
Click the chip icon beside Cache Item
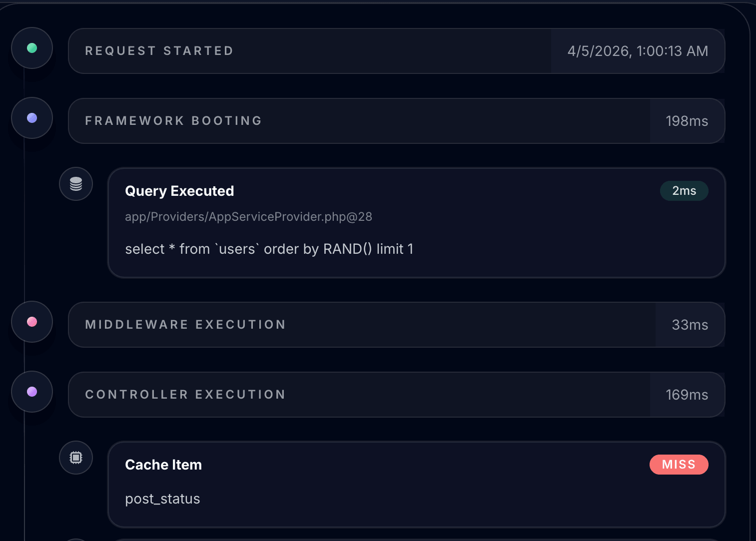[x=76, y=458]
